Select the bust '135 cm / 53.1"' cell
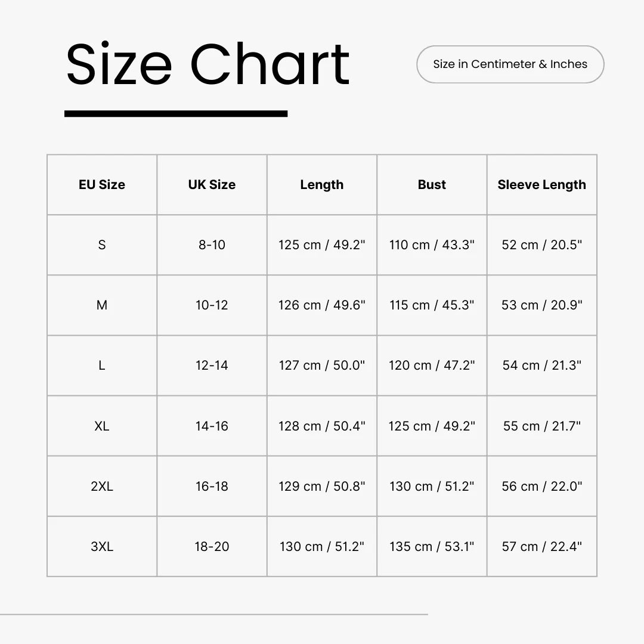644x644 pixels. 432,547
